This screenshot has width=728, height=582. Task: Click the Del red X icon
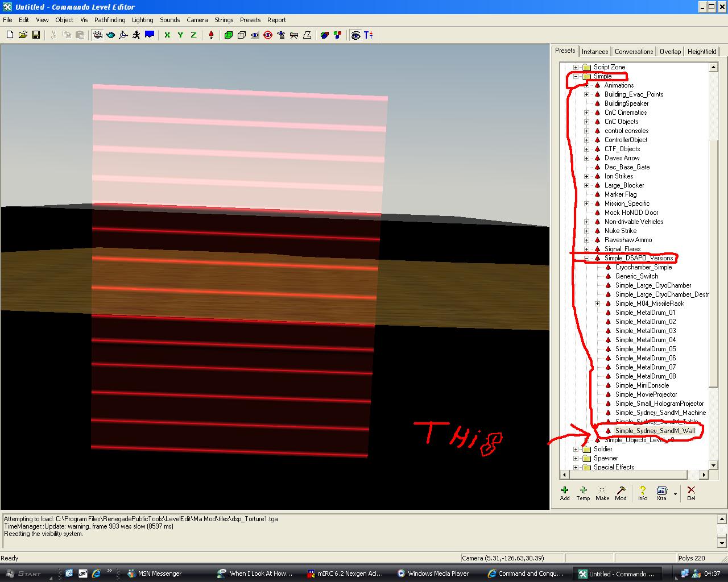pos(691,493)
